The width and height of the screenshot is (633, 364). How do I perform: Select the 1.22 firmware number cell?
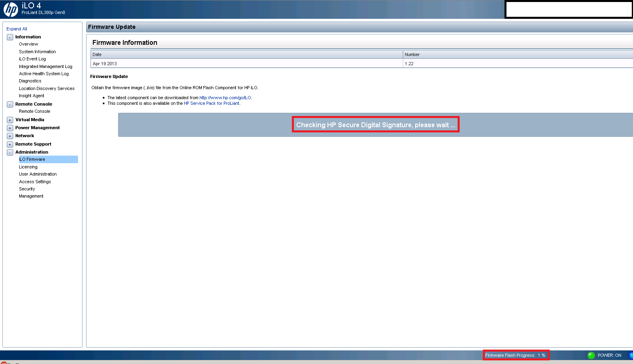coord(518,64)
